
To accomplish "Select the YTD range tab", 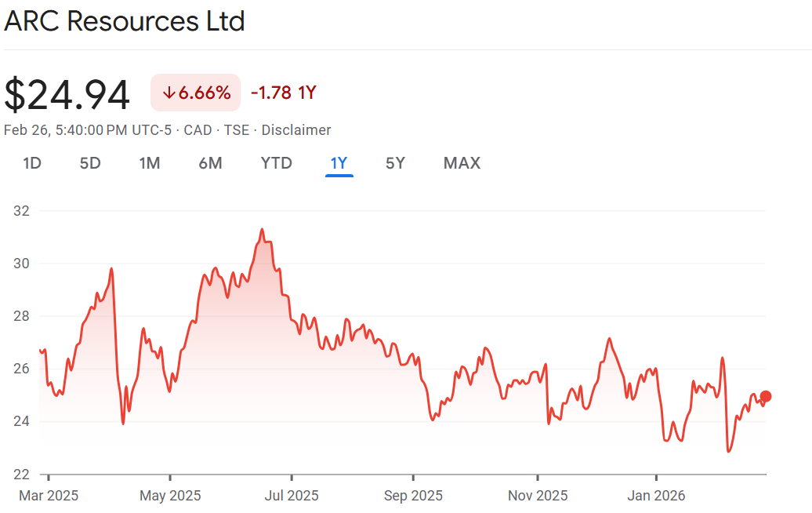I will [276, 163].
